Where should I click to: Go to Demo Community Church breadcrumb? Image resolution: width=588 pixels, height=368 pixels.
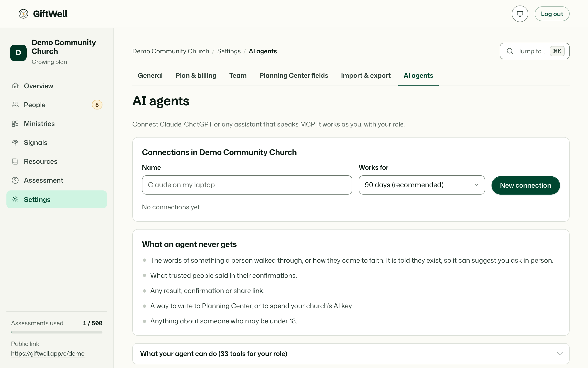[x=171, y=51]
